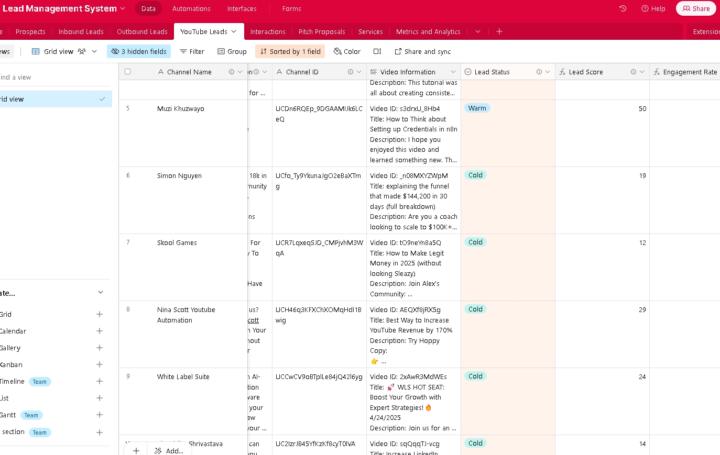
Task: Open Extensions panel
Action: (x=706, y=32)
